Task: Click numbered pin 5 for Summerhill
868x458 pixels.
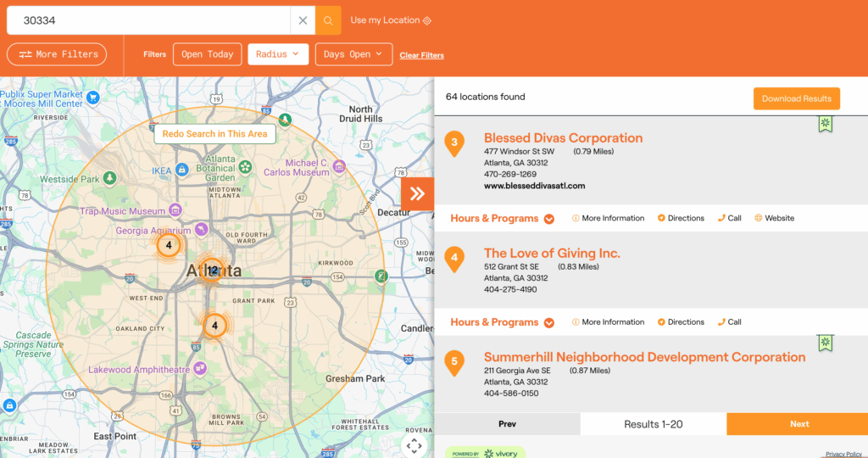Action: pyautogui.click(x=454, y=362)
